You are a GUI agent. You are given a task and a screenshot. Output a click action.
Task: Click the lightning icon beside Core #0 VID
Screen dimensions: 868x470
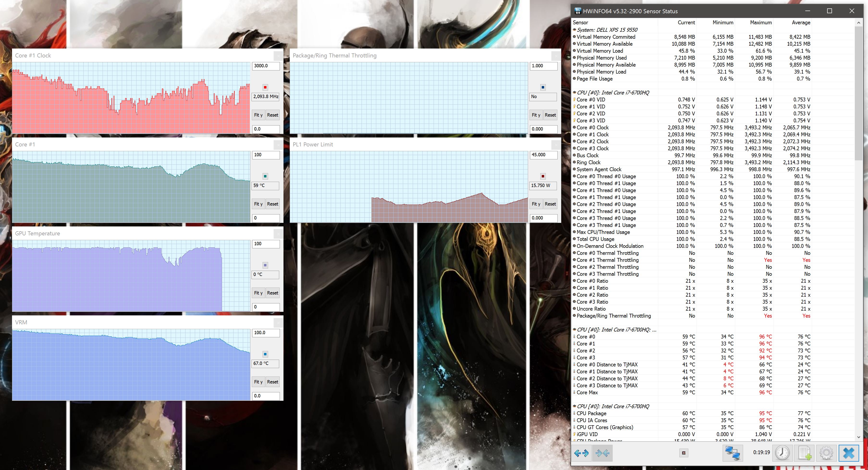click(574, 100)
